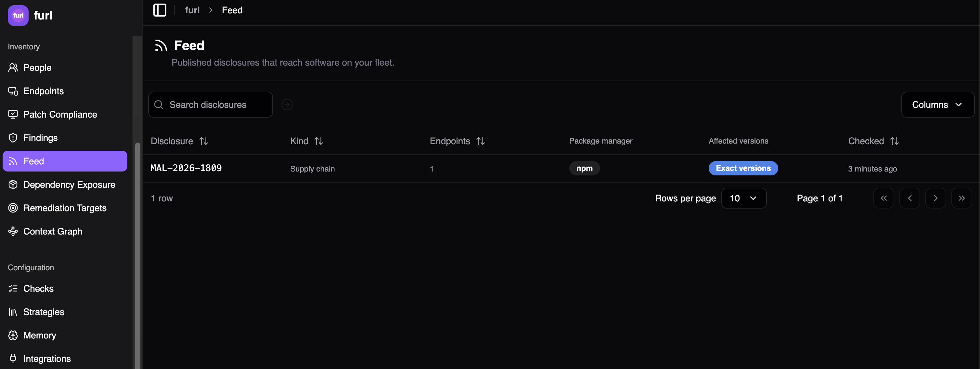The height and width of the screenshot is (369, 980).
Task: Click the search submit arrow icon
Action: (x=287, y=105)
